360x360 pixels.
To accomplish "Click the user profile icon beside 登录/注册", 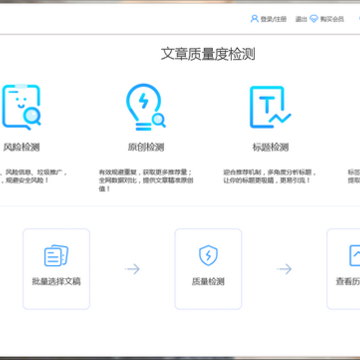I will 254,19.
